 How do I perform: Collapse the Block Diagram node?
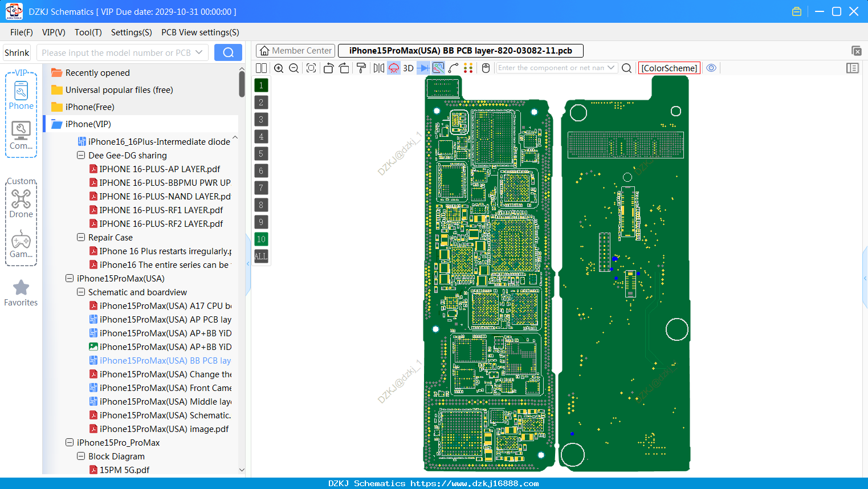tap(81, 456)
